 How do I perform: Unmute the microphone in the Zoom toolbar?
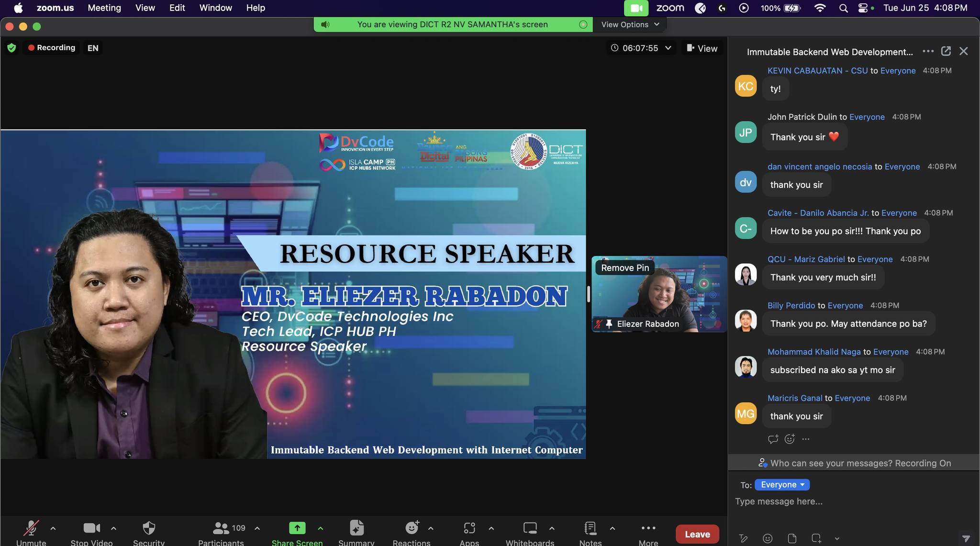31,533
